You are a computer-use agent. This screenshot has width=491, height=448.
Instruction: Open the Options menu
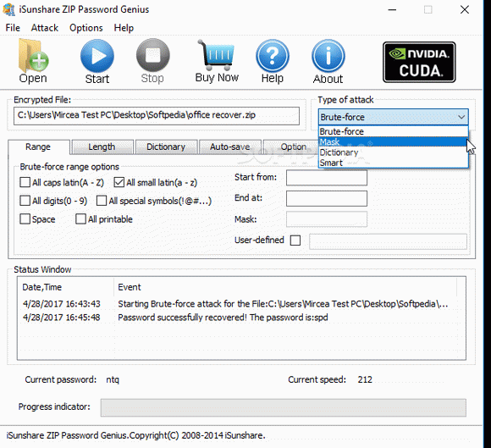coord(86,28)
